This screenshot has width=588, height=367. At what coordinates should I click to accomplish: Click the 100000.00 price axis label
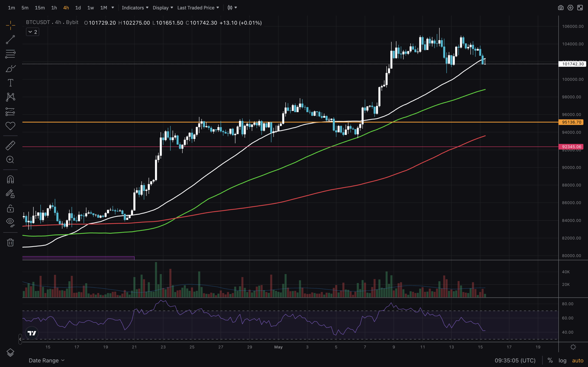coord(573,79)
